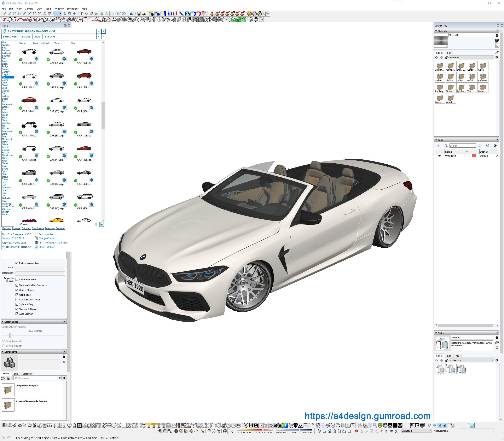Select the Line pencil tool
Viewport: 504px width, 441px height.
[x=5, y=14]
